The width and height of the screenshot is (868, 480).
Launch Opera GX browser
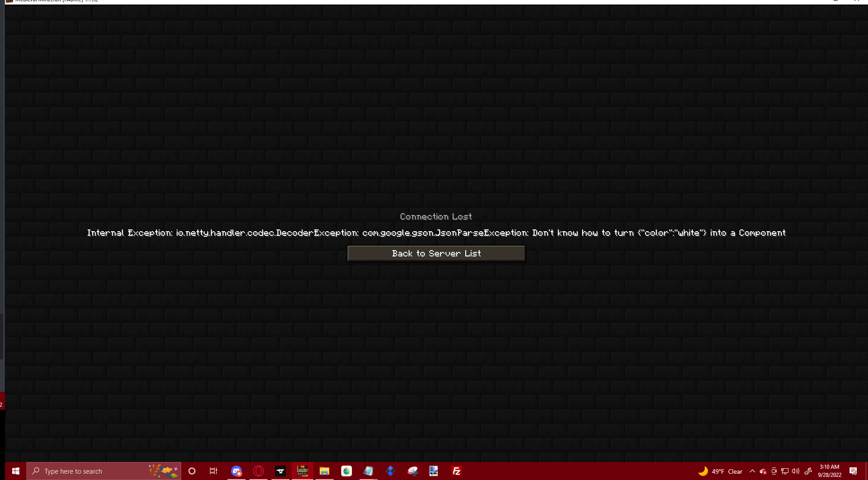point(258,471)
